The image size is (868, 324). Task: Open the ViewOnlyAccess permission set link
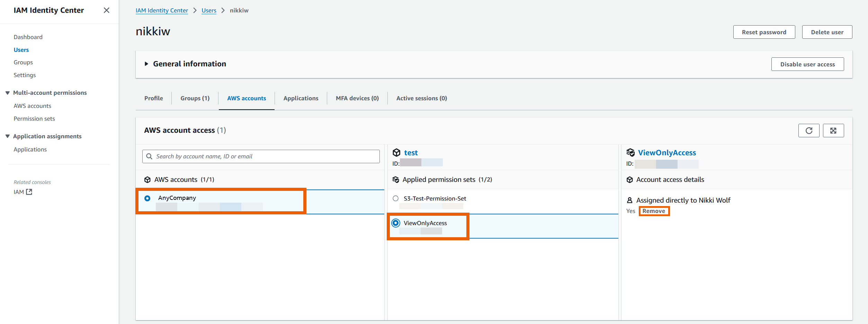[666, 152]
